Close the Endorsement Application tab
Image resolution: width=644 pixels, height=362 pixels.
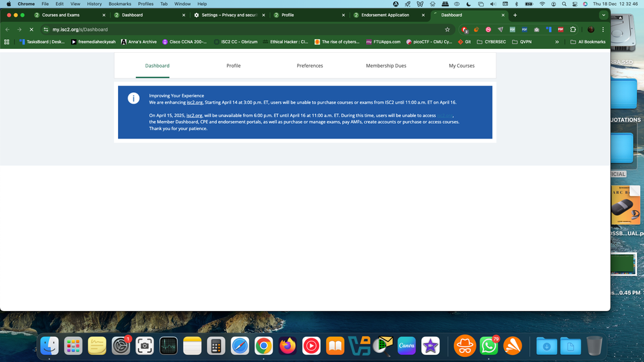(x=423, y=15)
